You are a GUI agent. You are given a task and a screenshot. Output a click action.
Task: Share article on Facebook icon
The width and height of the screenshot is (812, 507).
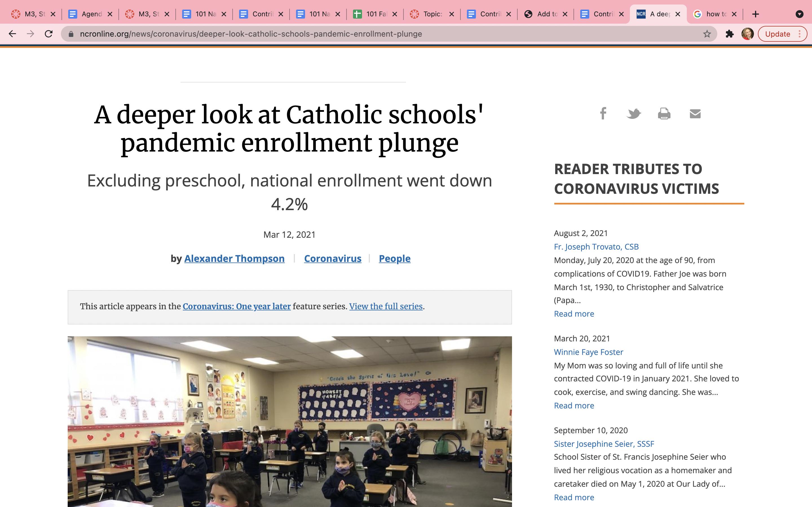603,113
